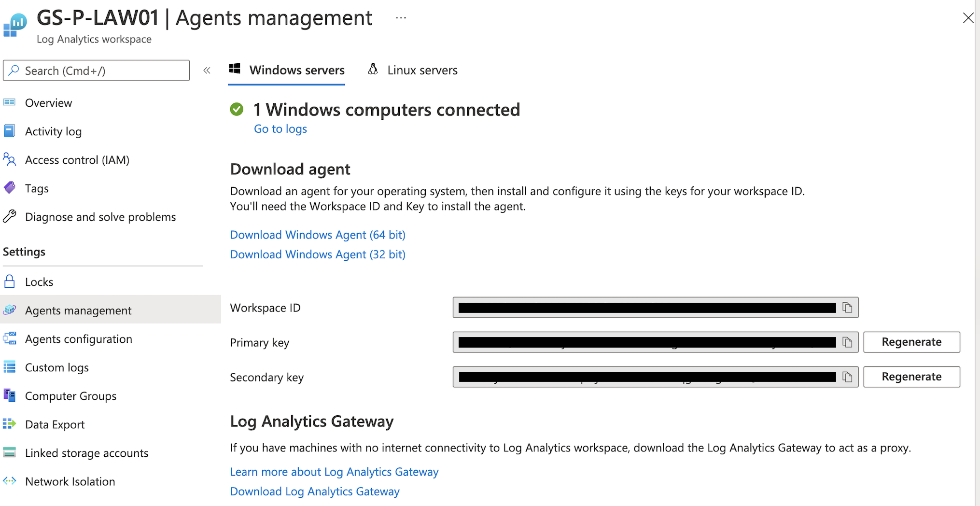The width and height of the screenshot is (980, 506).
Task: Collapse the sidebar with the double chevron
Action: point(207,70)
